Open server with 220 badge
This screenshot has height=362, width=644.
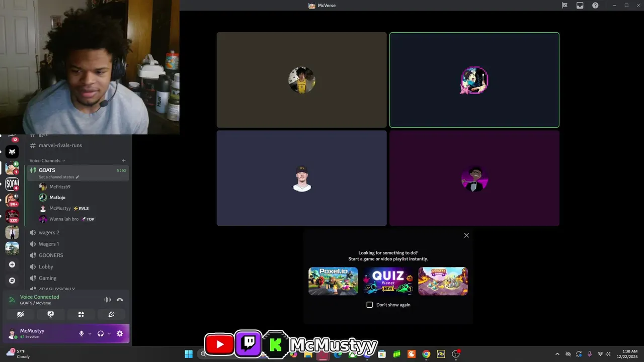12,216
